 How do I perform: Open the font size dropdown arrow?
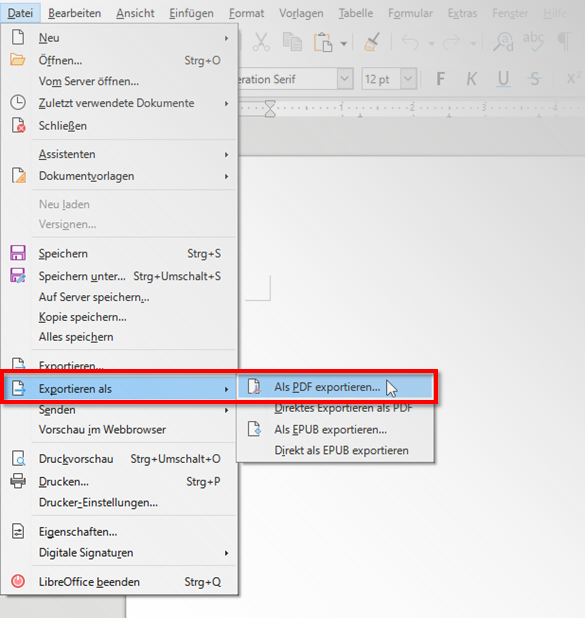(408, 79)
